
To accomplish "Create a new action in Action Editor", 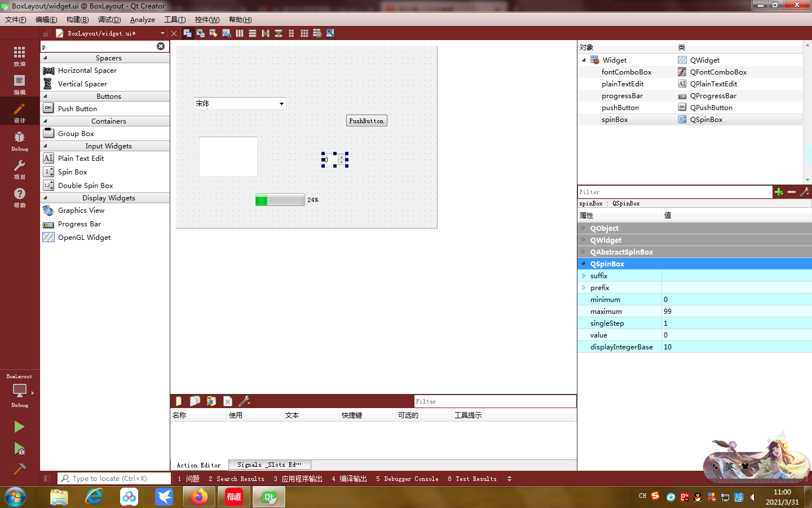I will click(x=178, y=401).
